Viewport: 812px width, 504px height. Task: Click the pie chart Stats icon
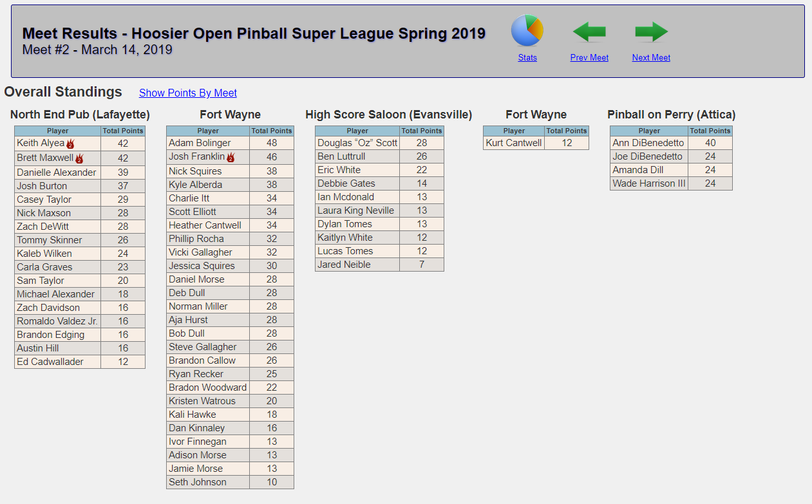pos(527,30)
